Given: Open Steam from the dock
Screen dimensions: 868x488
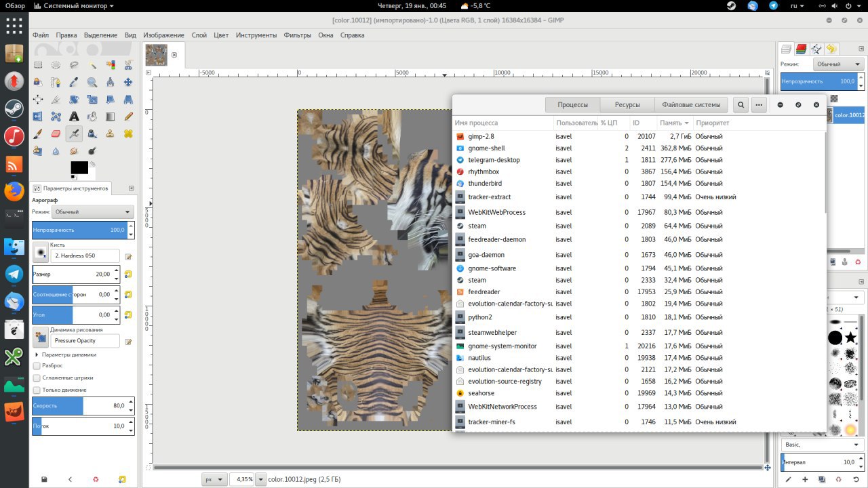Looking at the screenshot, I should point(14,108).
